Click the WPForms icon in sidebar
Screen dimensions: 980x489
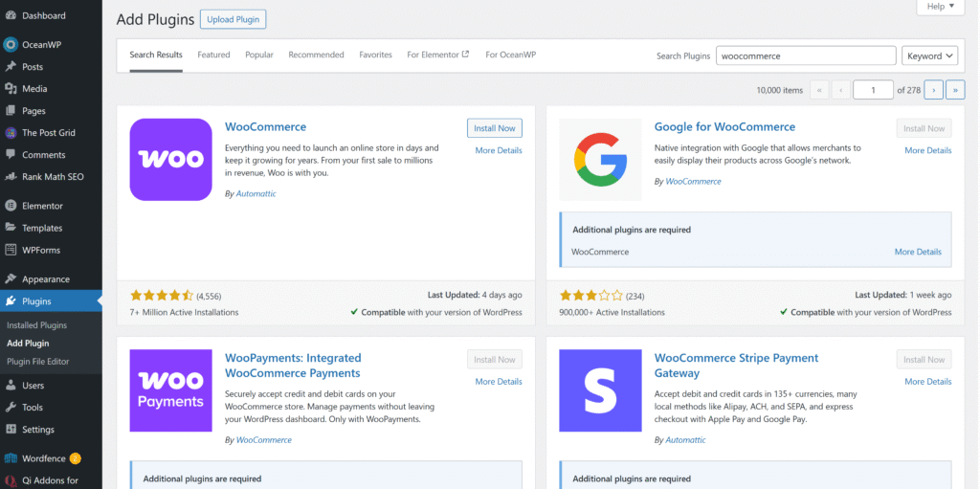click(x=11, y=250)
